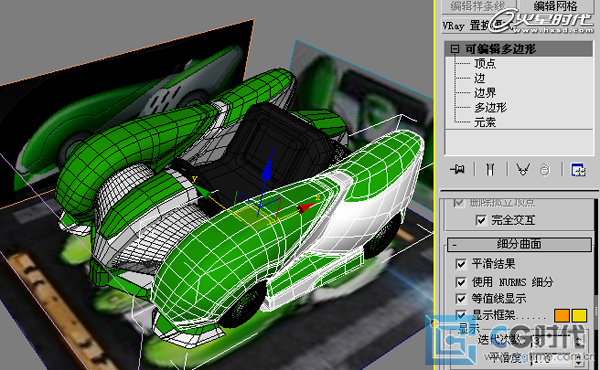Click the Make Unique modifier icon

coord(523,169)
